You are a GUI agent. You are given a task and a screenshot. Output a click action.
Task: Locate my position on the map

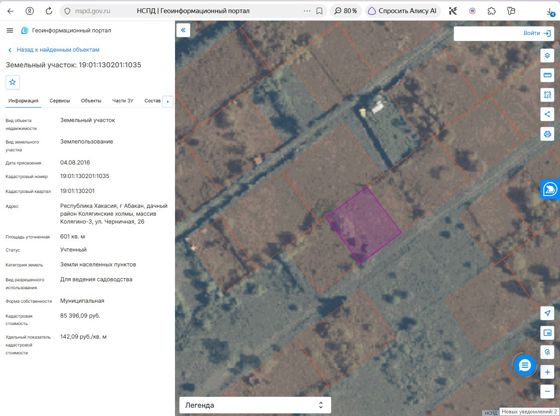pos(547,313)
